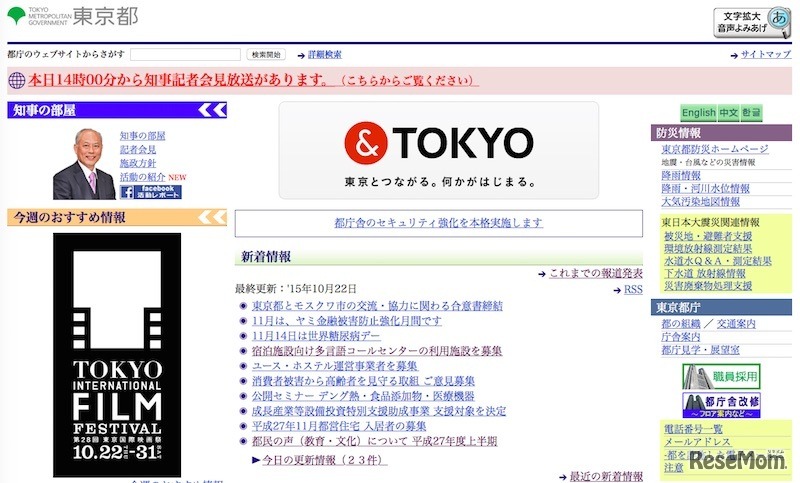Open the 被災地・避難者支援 link

(x=708, y=237)
